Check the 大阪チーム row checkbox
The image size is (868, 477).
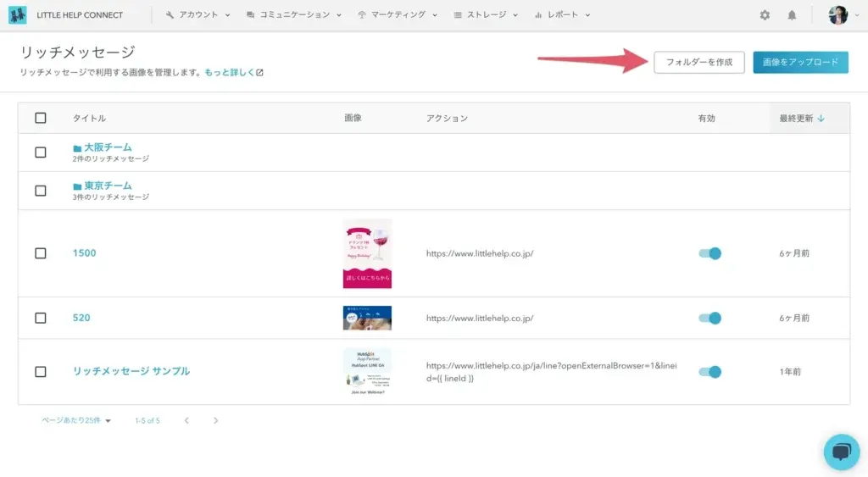tap(41, 153)
